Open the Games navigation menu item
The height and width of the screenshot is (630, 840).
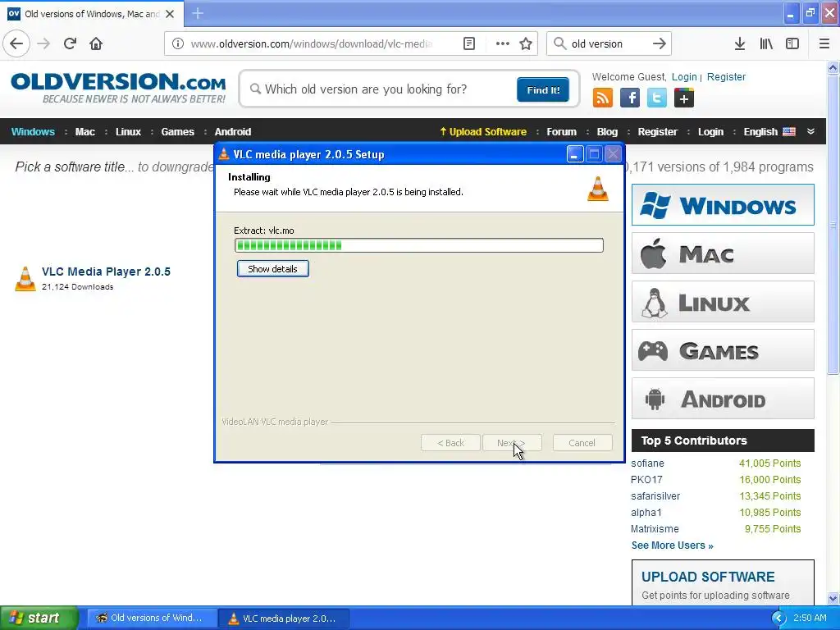click(177, 132)
